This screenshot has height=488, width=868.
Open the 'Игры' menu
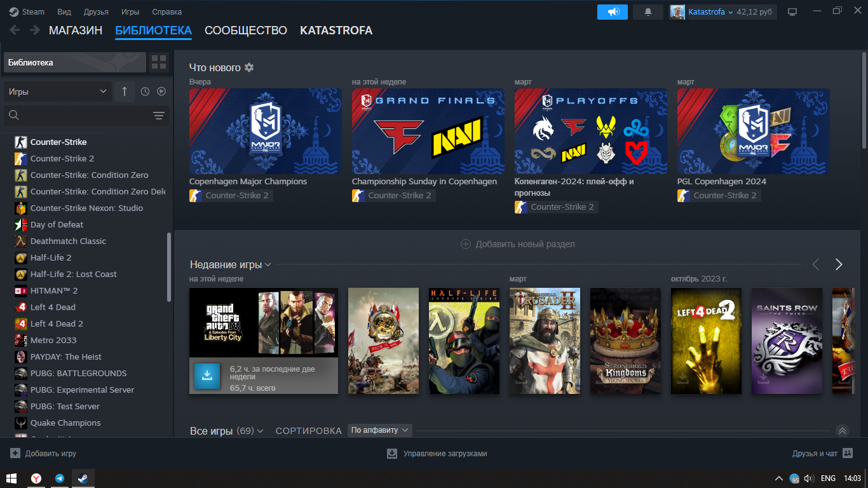coord(130,12)
